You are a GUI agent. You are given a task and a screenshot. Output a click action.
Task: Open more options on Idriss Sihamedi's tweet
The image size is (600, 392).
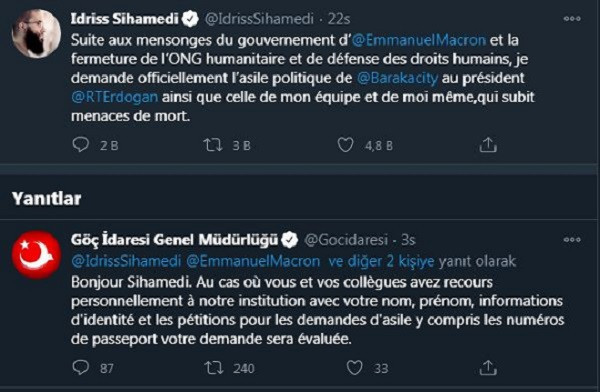(572, 19)
